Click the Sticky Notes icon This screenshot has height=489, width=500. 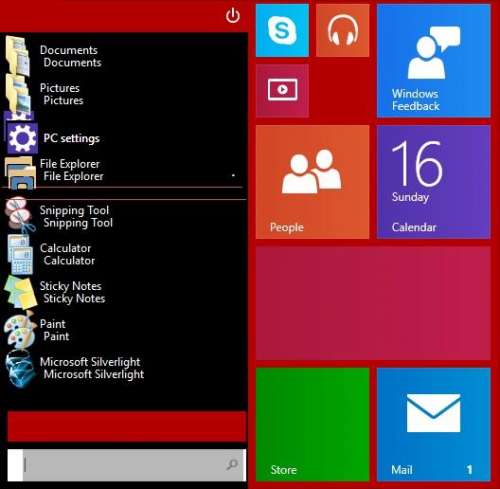coord(20,292)
